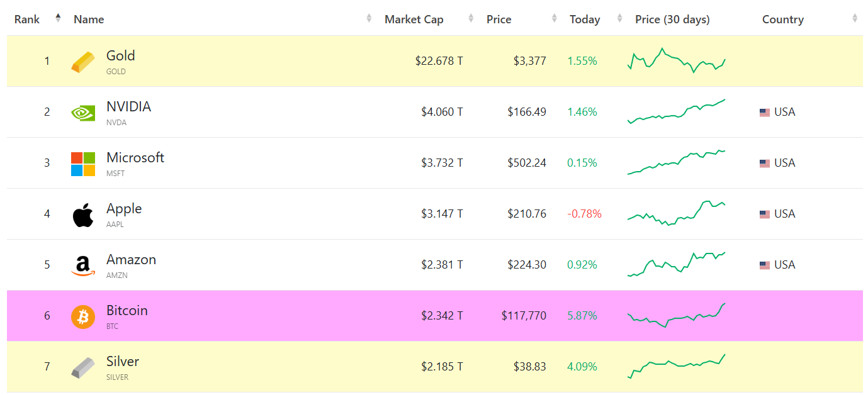Click NVIDIA's price $166.49
This screenshot has width=868, height=395.
[527, 112]
